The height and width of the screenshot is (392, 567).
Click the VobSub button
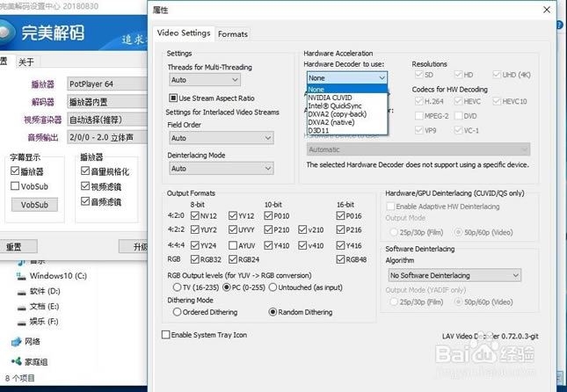(x=33, y=205)
